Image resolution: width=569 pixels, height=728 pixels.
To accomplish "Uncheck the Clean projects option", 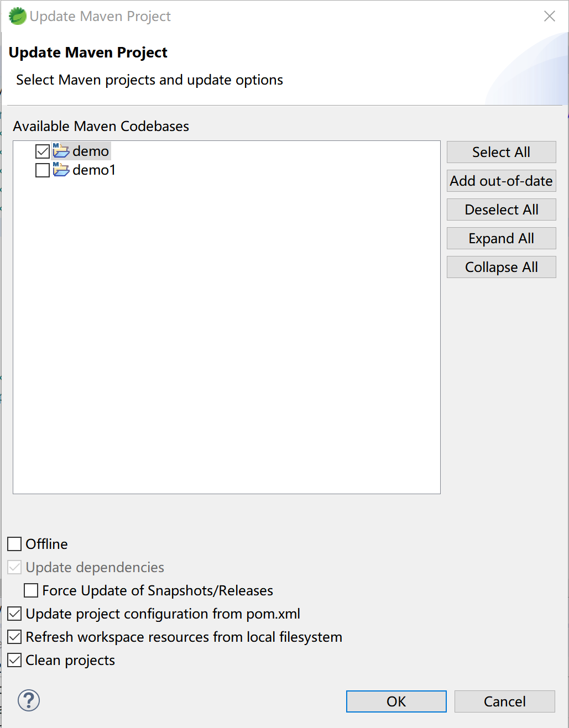I will click(14, 660).
